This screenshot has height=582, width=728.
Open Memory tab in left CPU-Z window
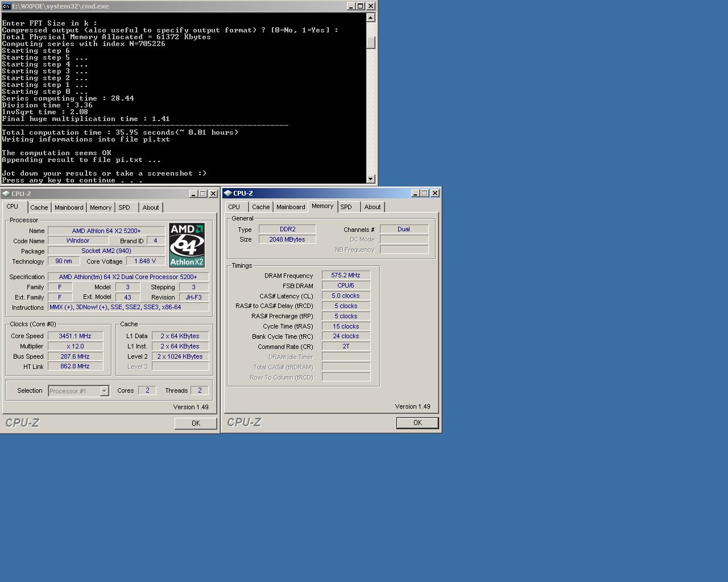pyautogui.click(x=101, y=207)
